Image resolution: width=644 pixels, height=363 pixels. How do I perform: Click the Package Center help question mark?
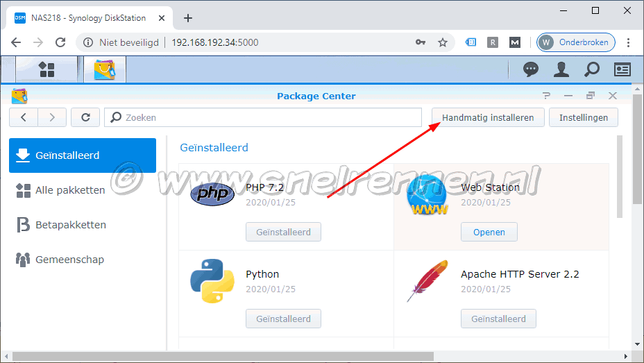pyautogui.click(x=546, y=96)
